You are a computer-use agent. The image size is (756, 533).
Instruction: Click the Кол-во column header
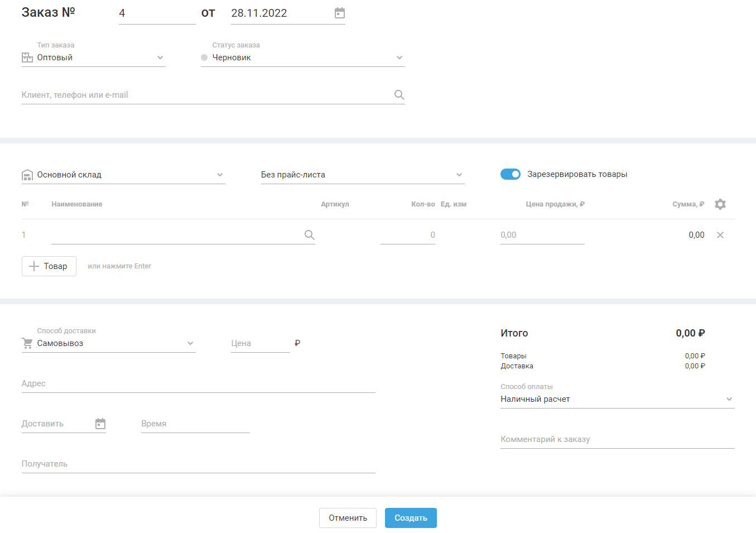tap(423, 204)
